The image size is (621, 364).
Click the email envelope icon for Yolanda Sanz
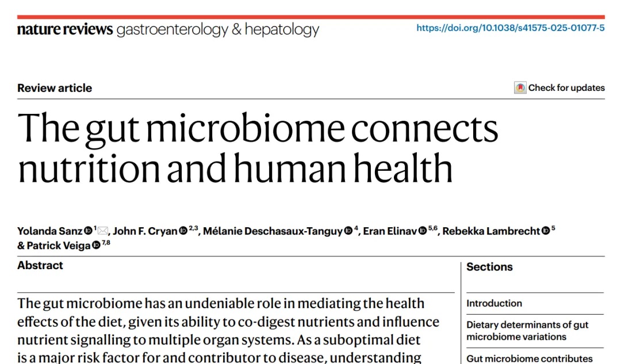pos(103,231)
